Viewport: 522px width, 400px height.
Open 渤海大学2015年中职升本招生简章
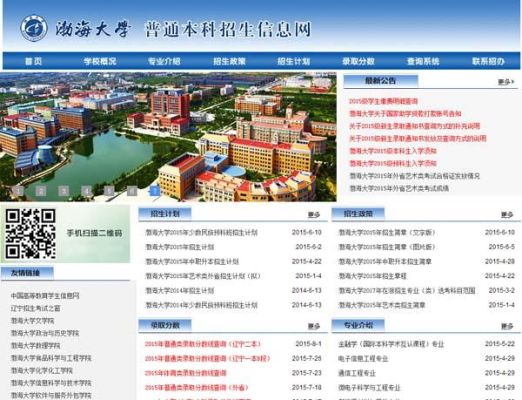point(385,262)
